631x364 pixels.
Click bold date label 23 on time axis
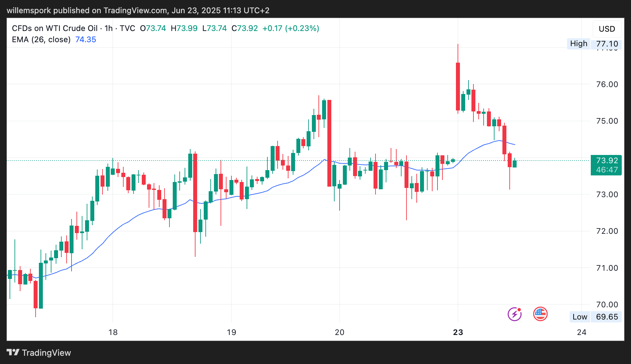tap(458, 332)
